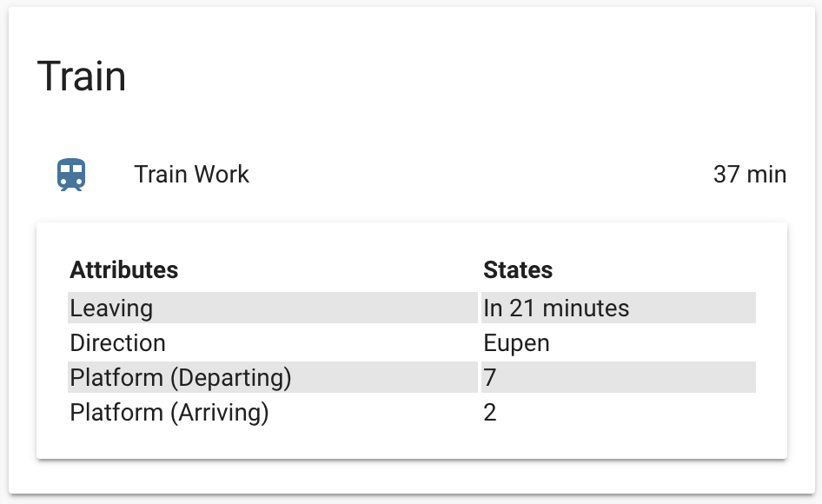Click the word 'Work' in entity name
The image size is (822, 504).
click(222, 174)
